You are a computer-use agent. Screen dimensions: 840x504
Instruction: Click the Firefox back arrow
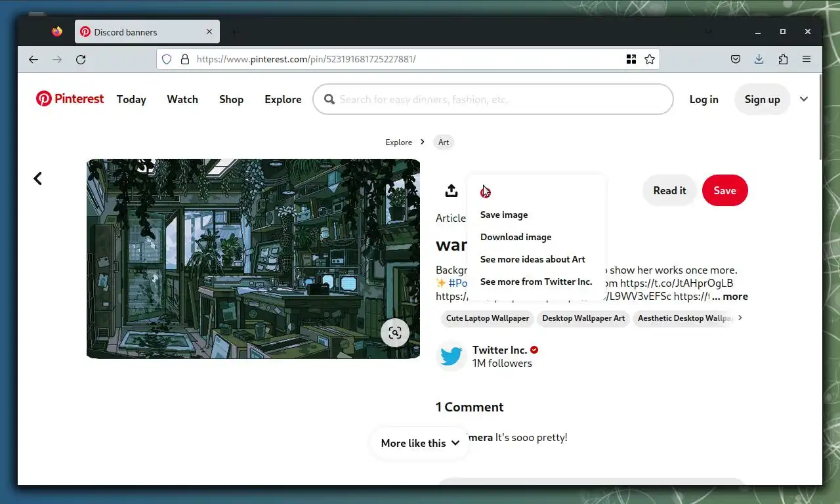pos(33,59)
